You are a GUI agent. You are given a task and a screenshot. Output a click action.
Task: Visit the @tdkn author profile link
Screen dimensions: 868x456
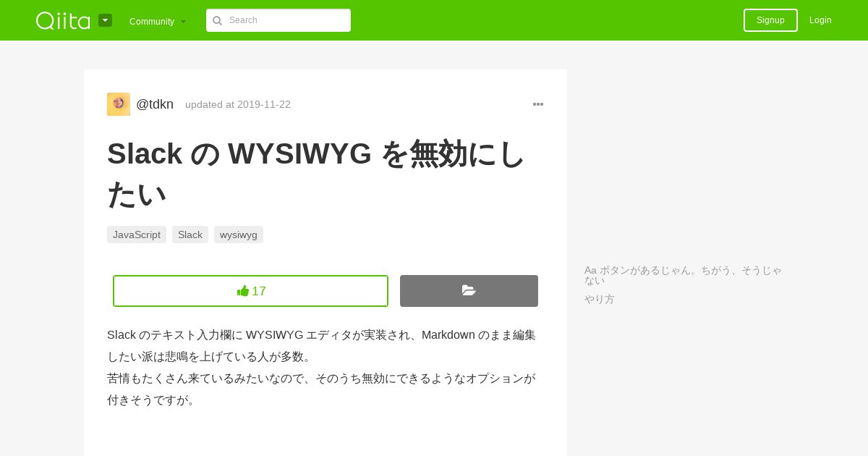click(x=155, y=104)
